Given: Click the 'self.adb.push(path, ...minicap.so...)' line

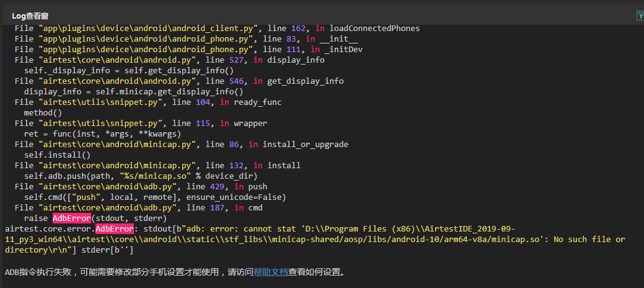Looking at the screenshot, I should pos(141,176).
